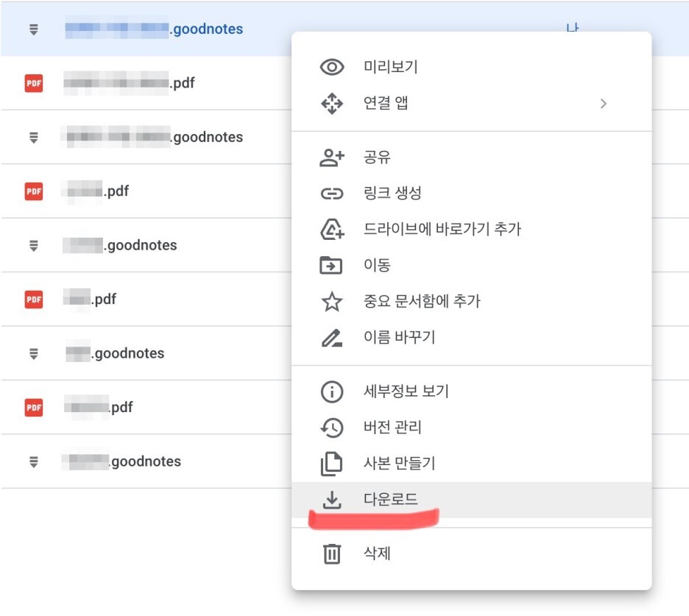Expand the 연결 앱 submenu arrow
689x616 pixels.
click(604, 104)
